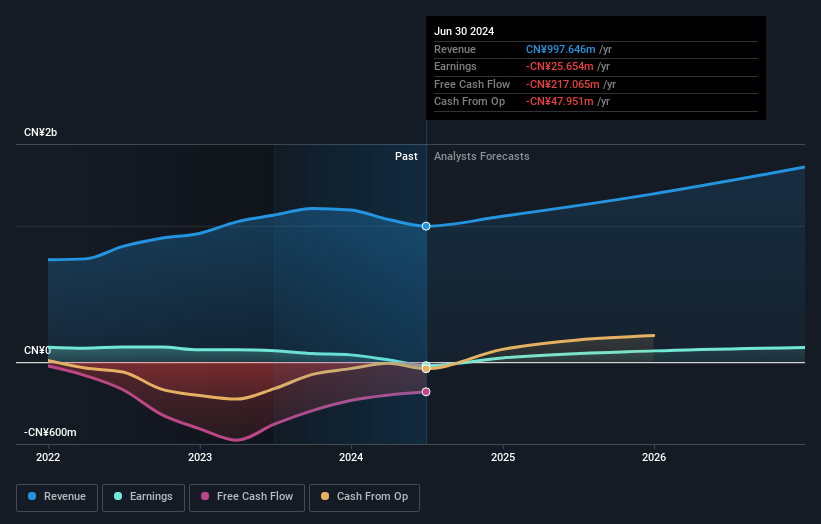821x524 pixels.
Task: Click the Jun 30 2024 tooltip date
Action: pyautogui.click(x=464, y=31)
